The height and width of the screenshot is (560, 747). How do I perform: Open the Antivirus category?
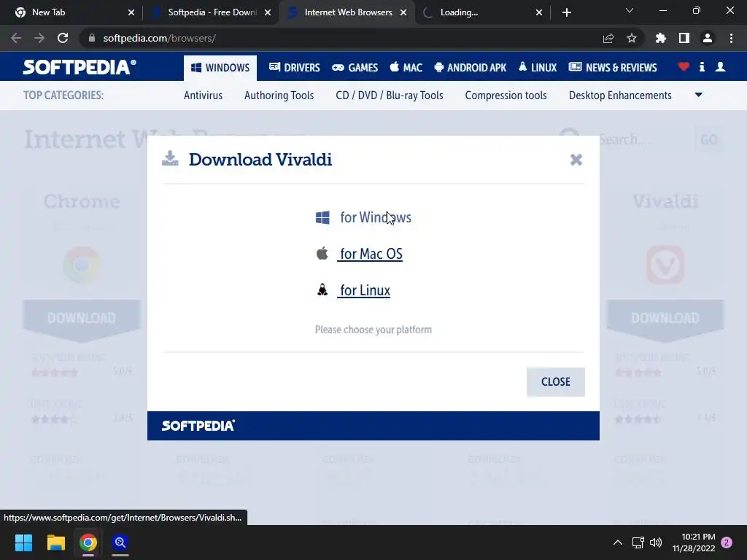[x=203, y=96]
